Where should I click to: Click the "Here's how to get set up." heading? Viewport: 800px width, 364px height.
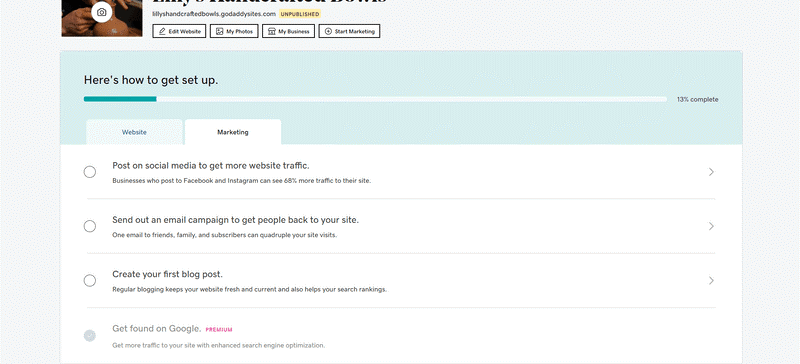click(x=151, y=80)
